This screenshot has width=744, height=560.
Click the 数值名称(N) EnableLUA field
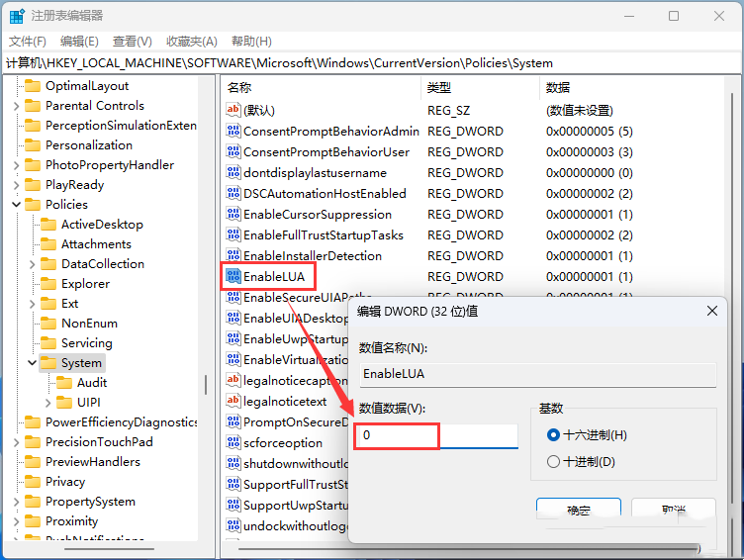pos(537,374)
